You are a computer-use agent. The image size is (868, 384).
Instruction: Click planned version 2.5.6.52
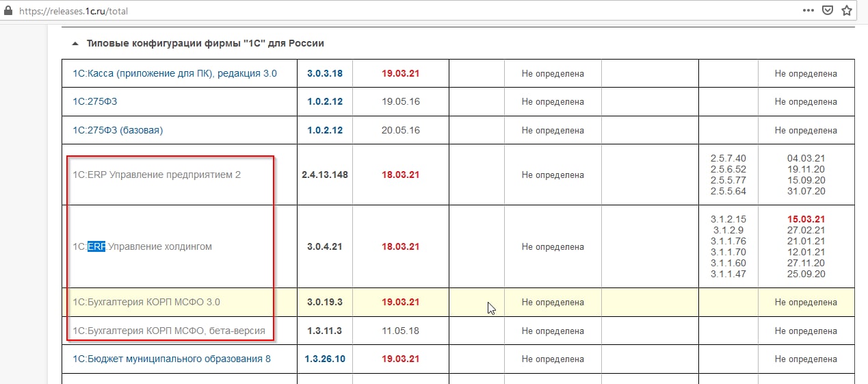tap(728, 169)
